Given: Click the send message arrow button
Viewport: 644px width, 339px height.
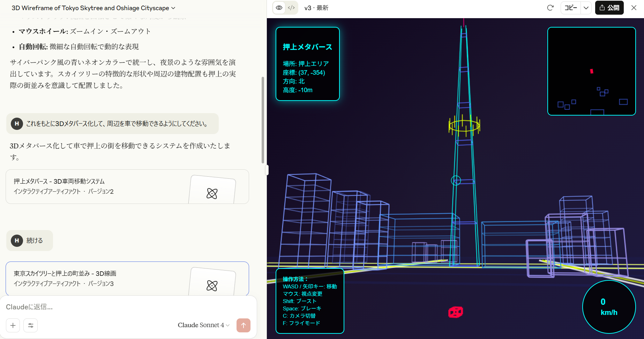Looking at the screenshot, I should coord(244,325).
